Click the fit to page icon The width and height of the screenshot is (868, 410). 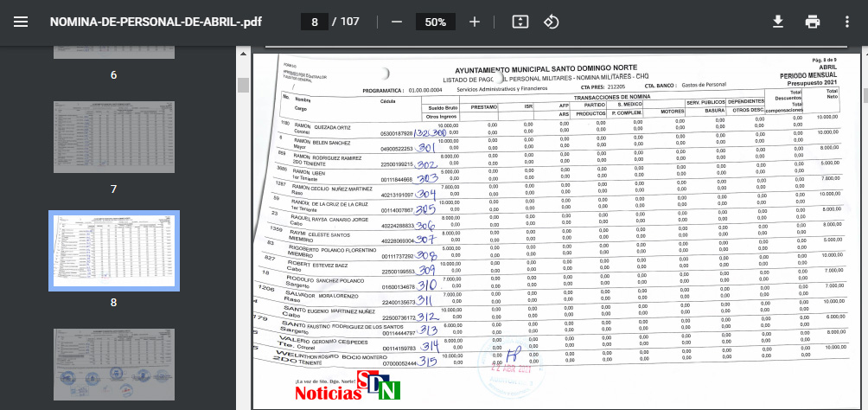click(520, 22)
